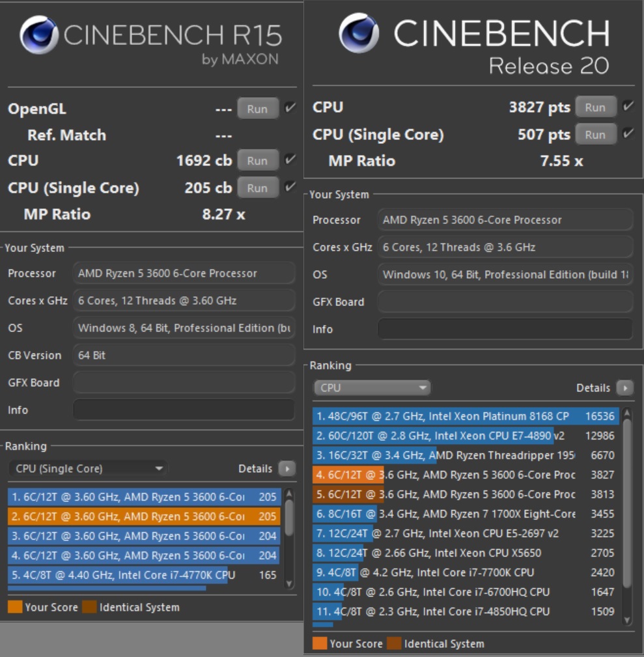Open the CPU ranking dropdown in R20
This screenshot has height=657, width=644.
[x=372, y=387]
